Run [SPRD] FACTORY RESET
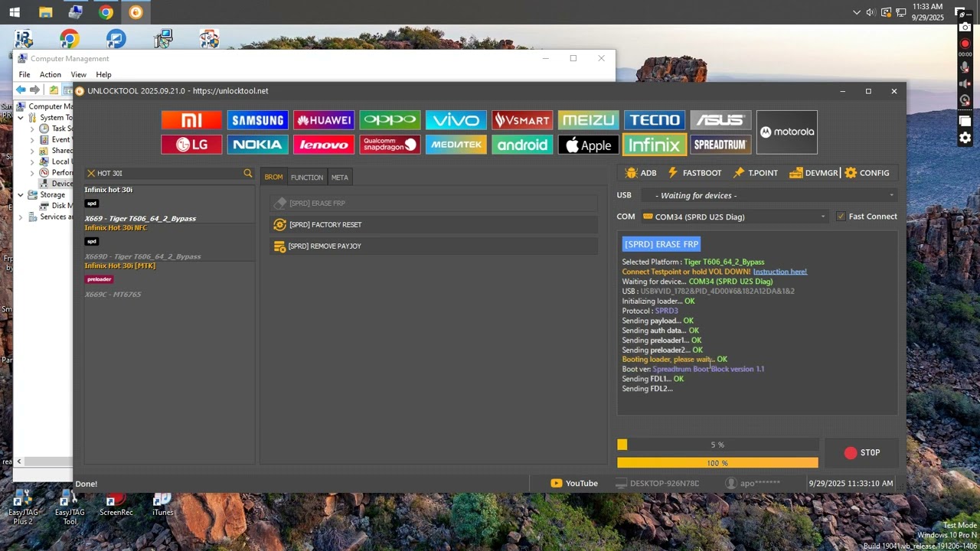The height and width of the screenshot is (551, 980). click(434, 225)
